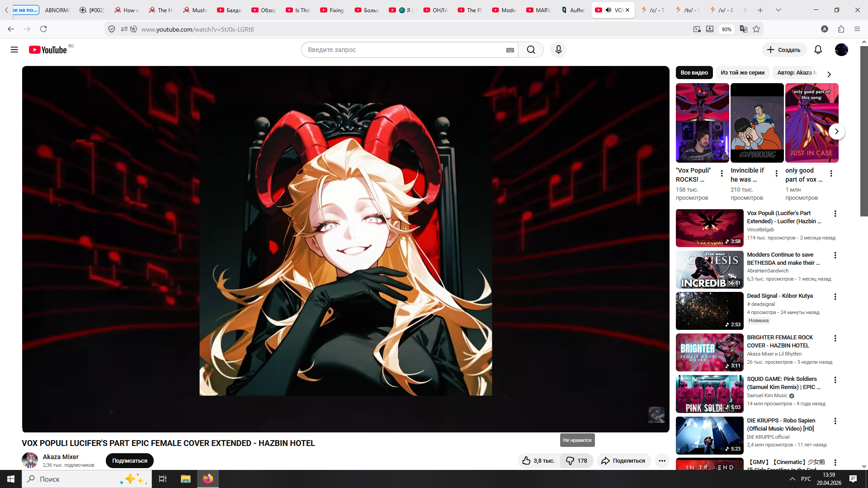Reload the page in the browser
Viewport: 868px width, 488px height.
(43, 29)
